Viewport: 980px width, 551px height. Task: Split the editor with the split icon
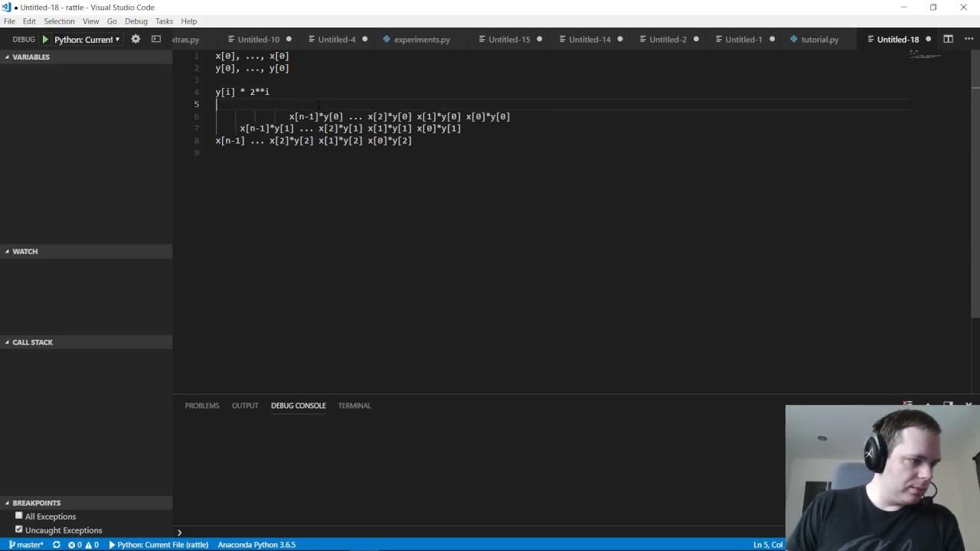[x=948, y=39]
